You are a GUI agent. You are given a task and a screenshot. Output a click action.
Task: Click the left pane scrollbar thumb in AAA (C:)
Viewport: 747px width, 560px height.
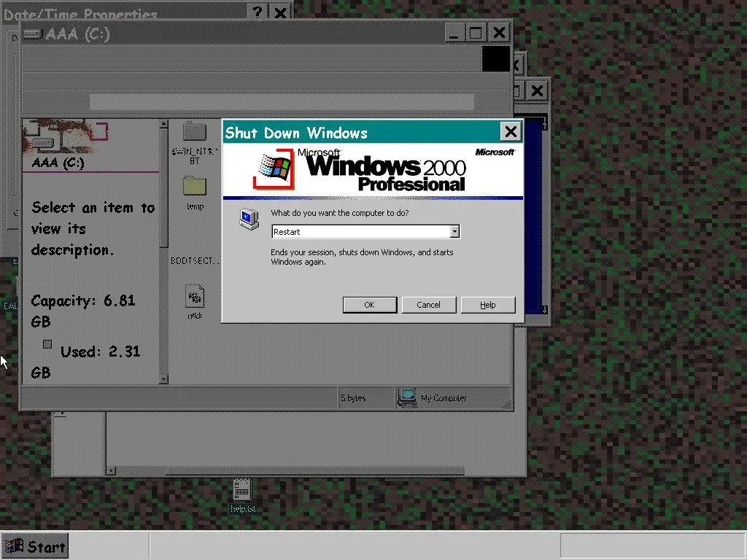(163, 188)
